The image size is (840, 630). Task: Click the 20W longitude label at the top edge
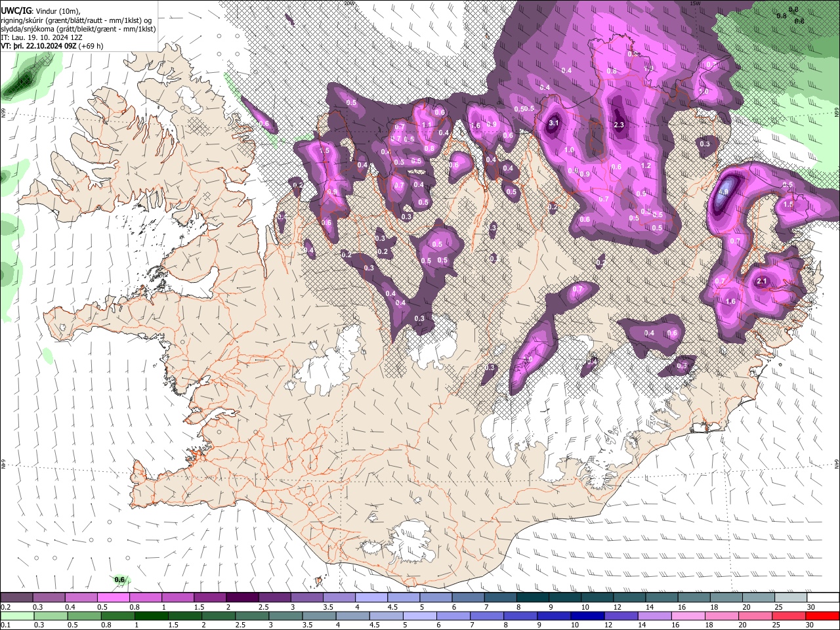[x=349, y=3]
